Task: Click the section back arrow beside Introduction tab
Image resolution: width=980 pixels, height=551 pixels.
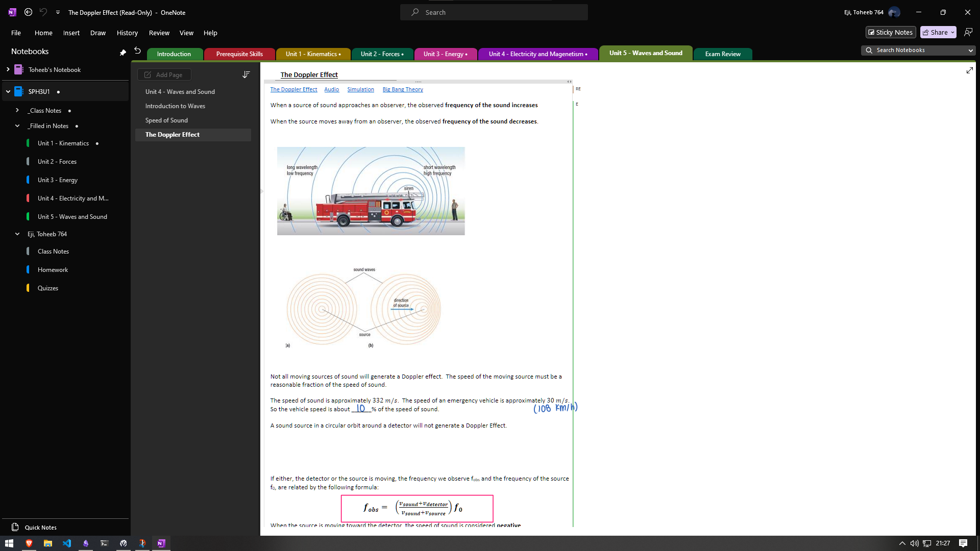Action: pyautogui.click(x=137, y=51)
